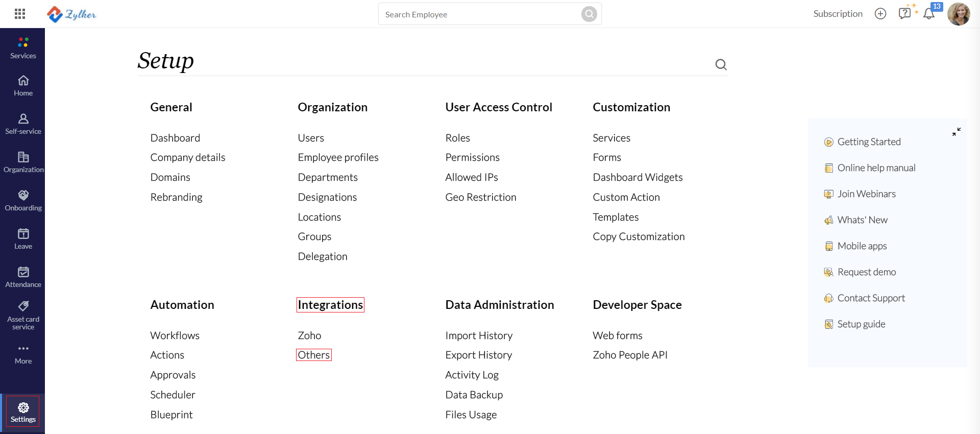Open Self-service in the sidebar
The image size is (980, 434).
[x=23, y=124]
